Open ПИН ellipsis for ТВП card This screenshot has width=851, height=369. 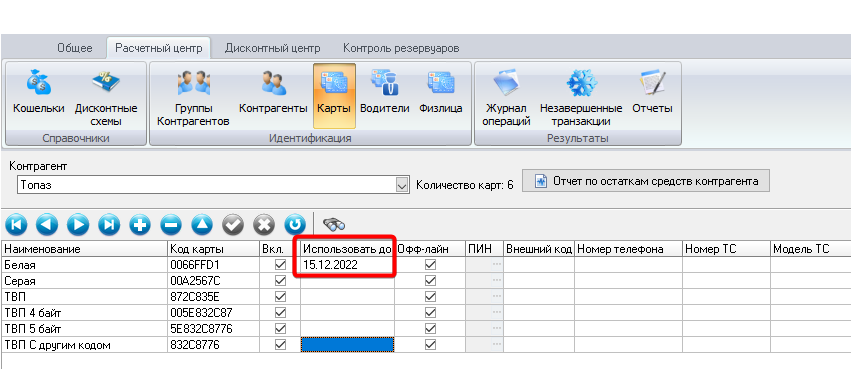click(x=497, y=297)
